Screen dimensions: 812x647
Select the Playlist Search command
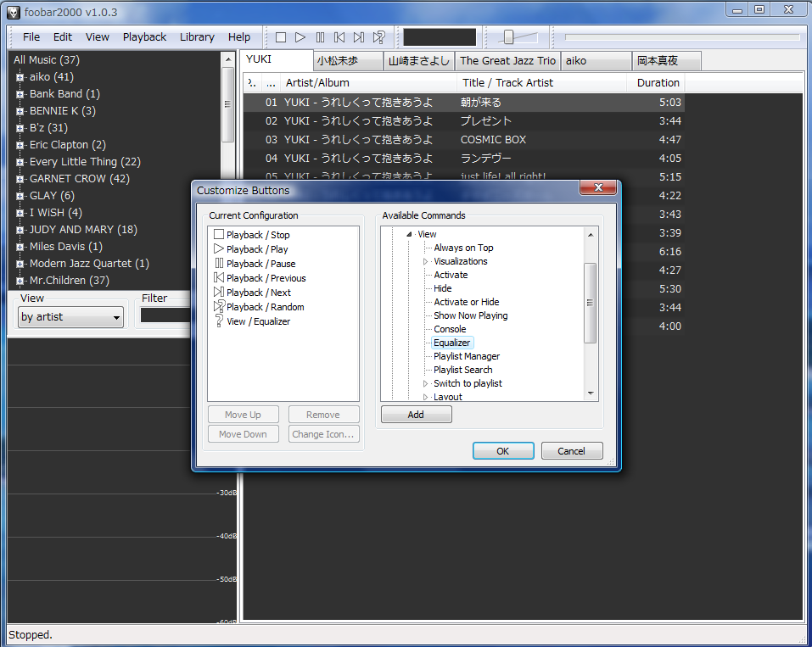click(x=463, y=370)
